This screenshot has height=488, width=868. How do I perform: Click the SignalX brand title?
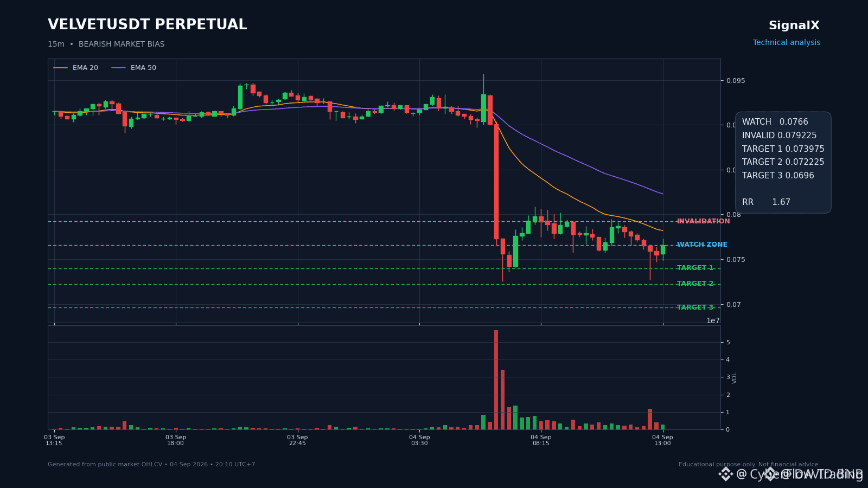point(794,25)
